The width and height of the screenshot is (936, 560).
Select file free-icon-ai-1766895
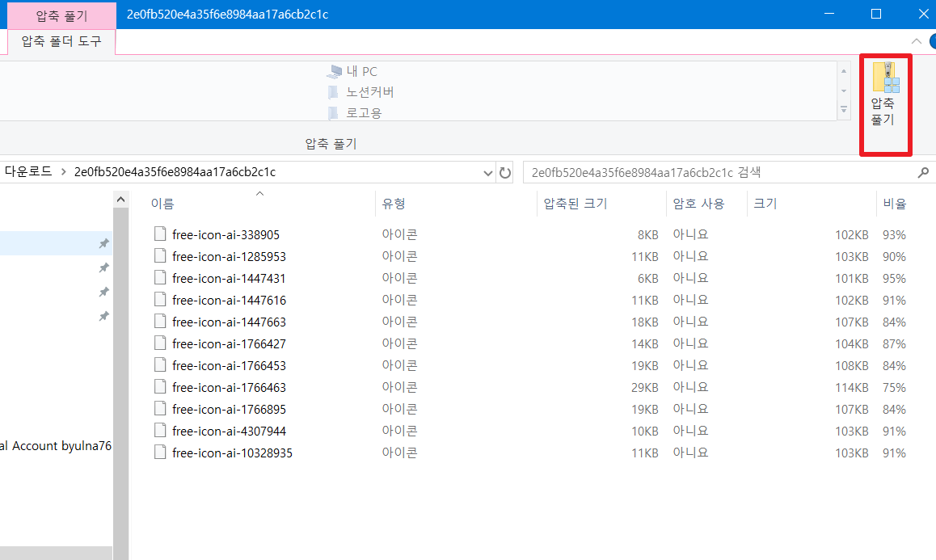(x=230, y=409)
